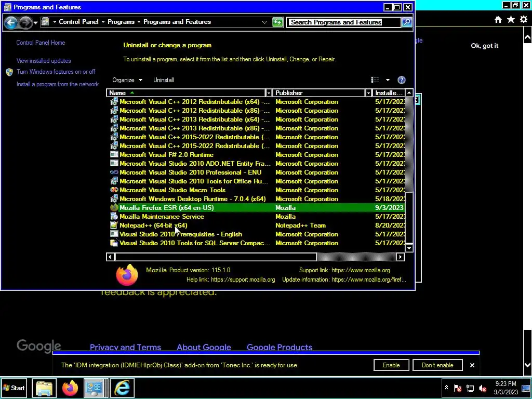Open Firefox from the taskbar
This screenshot has height=399, width=532.
click(70, 388)
